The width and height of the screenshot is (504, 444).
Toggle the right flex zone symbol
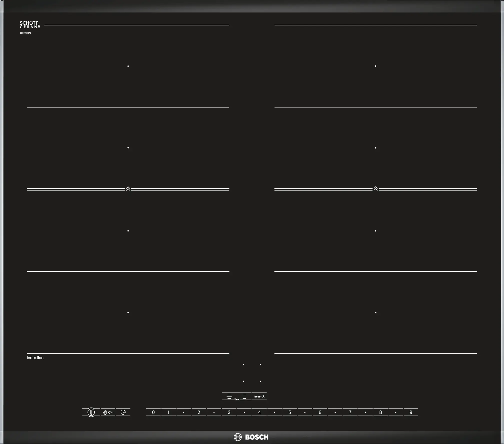tap(244, 396)
